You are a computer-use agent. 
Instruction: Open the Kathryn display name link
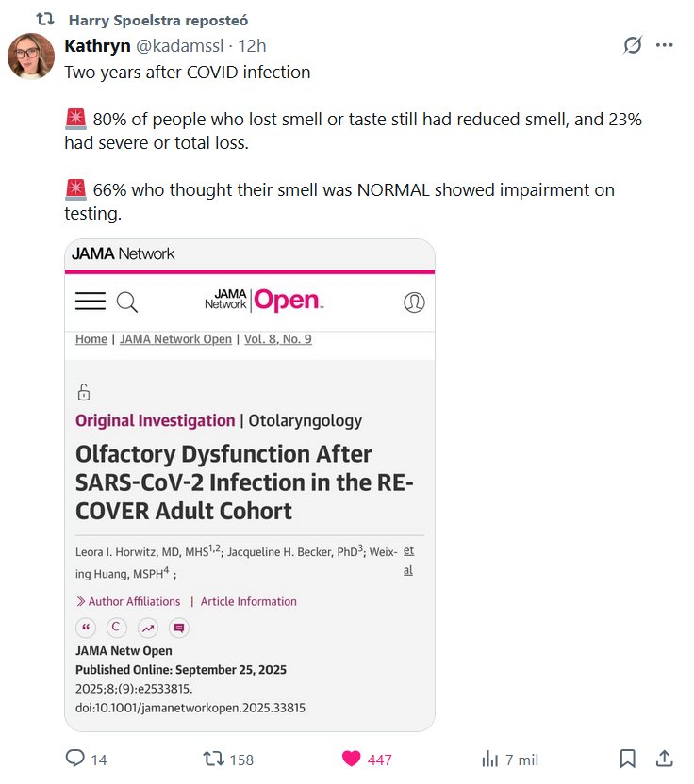point(97,45)
